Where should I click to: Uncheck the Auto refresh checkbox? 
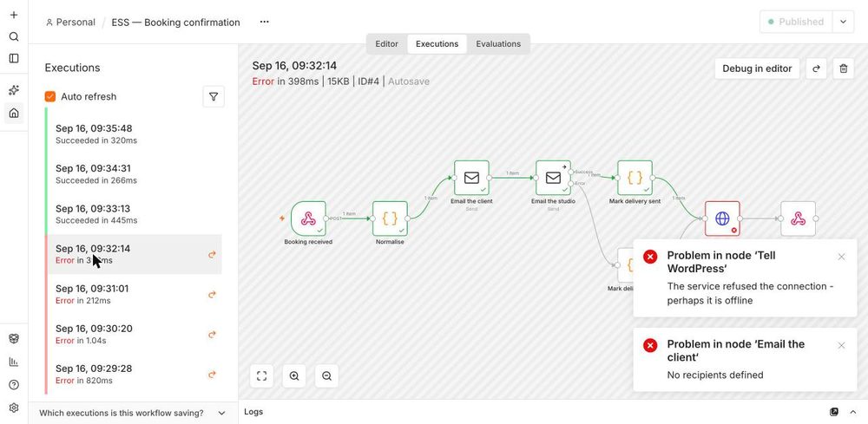50,97
